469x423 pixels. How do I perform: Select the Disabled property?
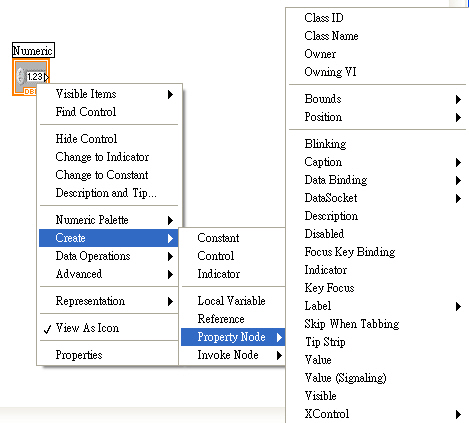click(x=377, y=234)
